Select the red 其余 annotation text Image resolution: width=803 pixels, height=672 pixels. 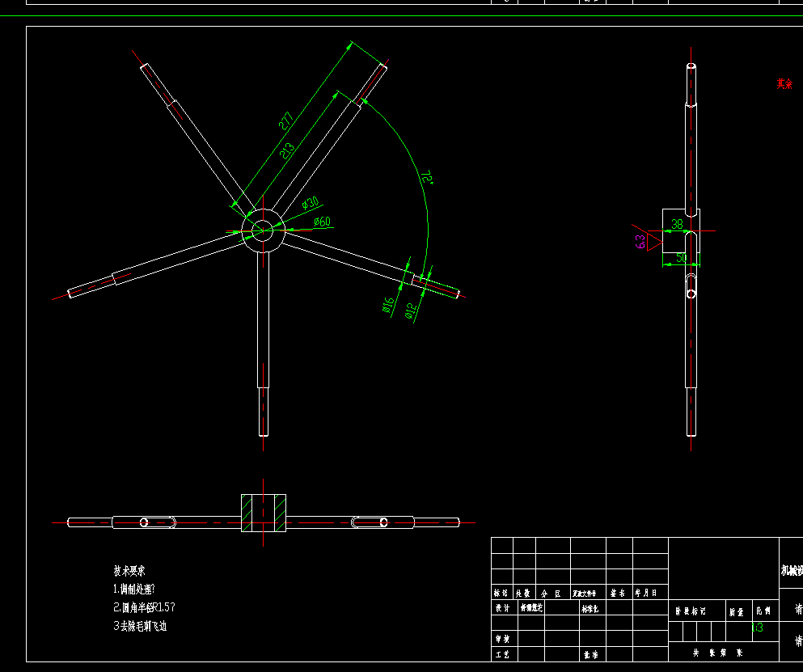pyautogui.click(x=784, y=83)
